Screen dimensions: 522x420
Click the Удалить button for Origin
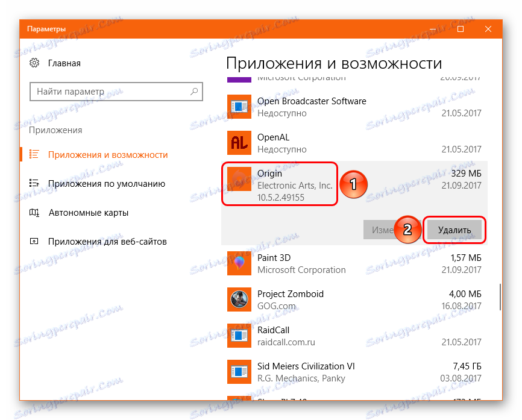pos(454,230)
